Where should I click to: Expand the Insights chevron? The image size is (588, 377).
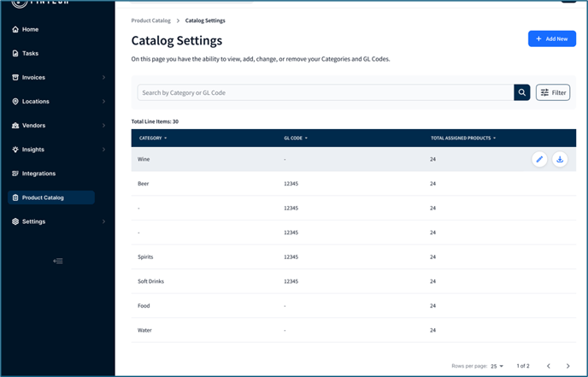coord(103,150)
